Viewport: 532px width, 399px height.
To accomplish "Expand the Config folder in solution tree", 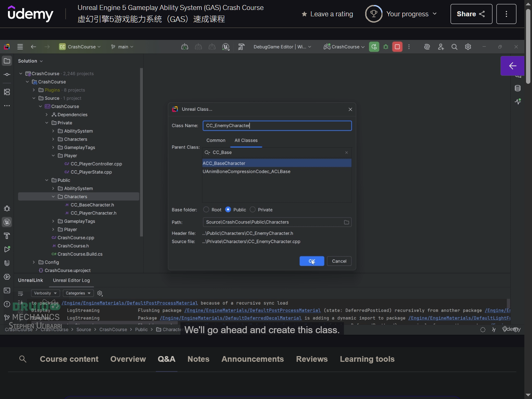I will pos(34,262).
